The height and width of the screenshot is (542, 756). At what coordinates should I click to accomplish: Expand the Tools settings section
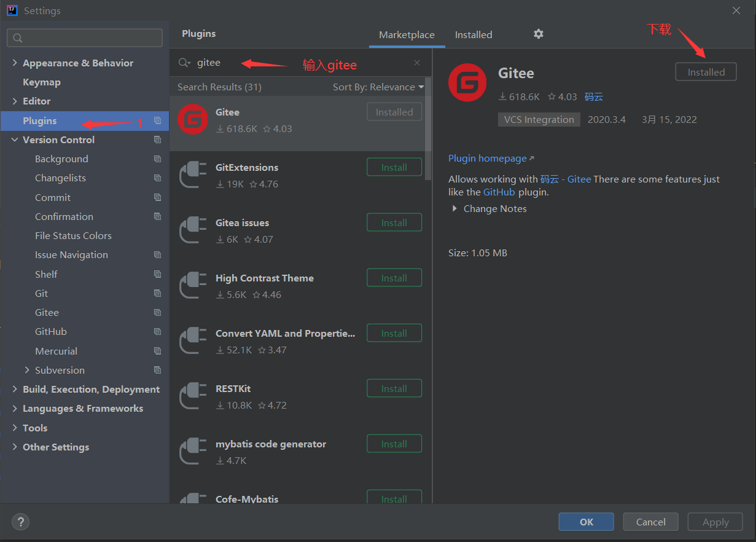pos(15,428)
